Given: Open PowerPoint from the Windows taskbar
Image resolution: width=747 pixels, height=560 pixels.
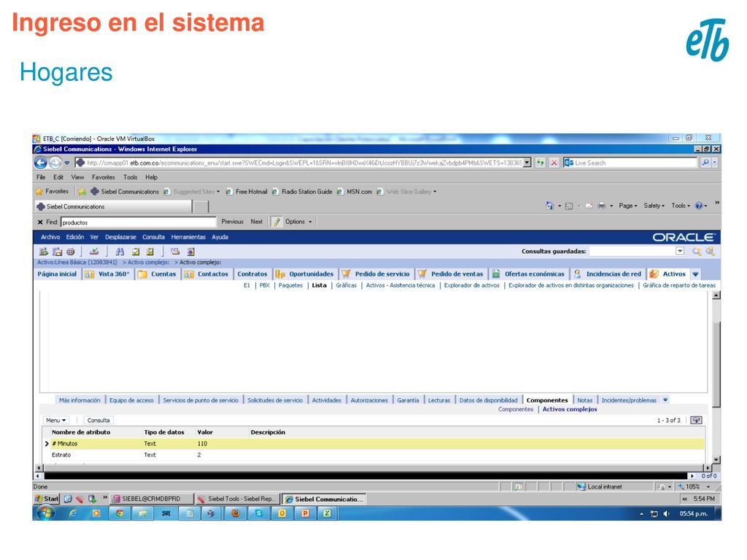Looking at the screenshot, I should (305, 513).
